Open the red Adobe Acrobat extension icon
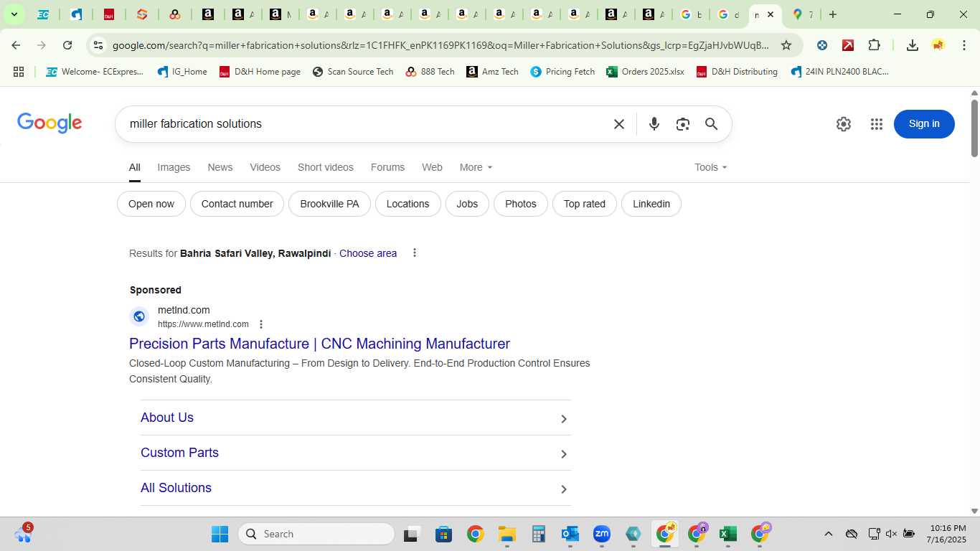 click(848, 45)
